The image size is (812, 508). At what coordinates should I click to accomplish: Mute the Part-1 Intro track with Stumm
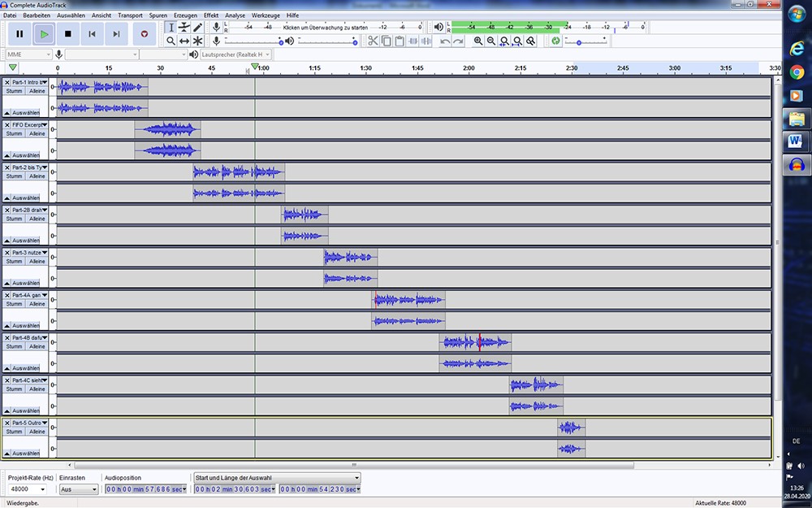pyautogui.click(x=14, y=91)
